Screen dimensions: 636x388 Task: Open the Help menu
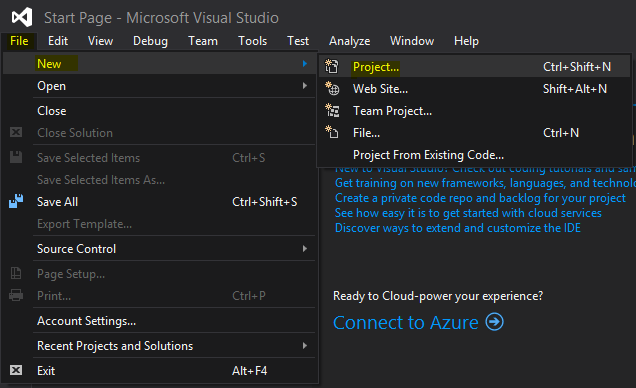466,41
